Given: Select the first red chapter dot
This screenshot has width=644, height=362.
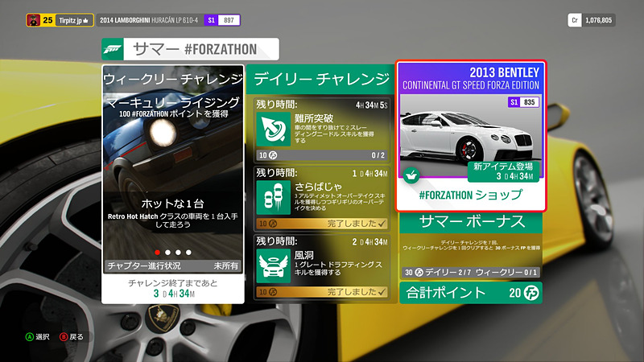Looking at the screenshot, I should tap(157, 253).
